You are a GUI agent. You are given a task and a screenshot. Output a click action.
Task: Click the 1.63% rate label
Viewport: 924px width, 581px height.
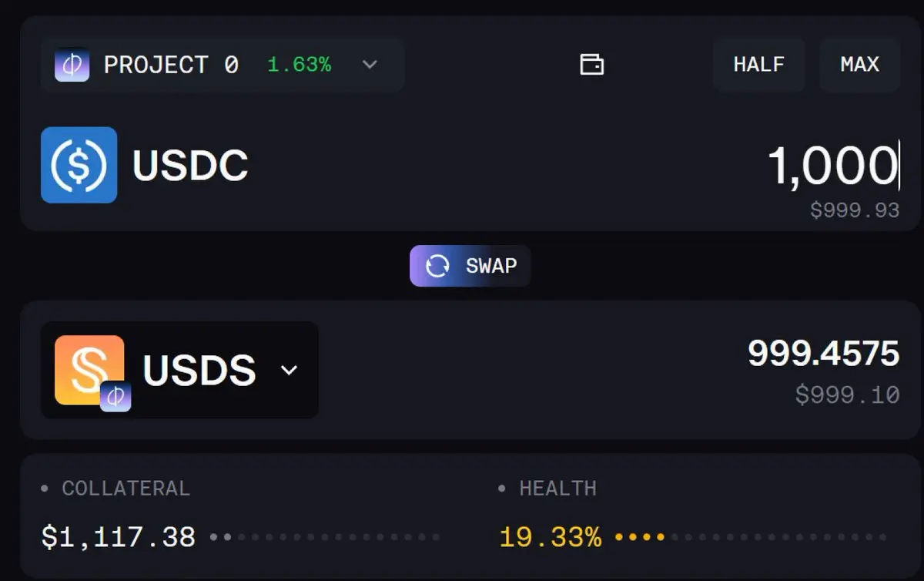299,65
